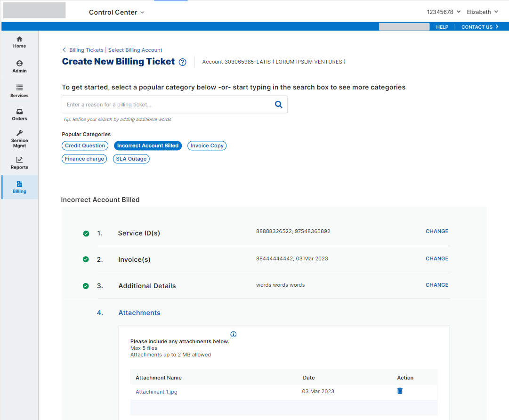Open the Services section
The width and height of the screenshot is (509, 420).
19,91
